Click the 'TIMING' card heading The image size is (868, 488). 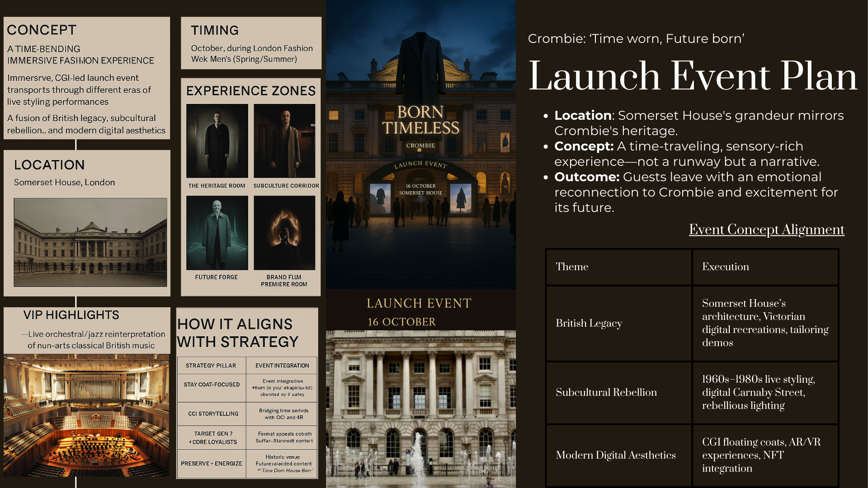pyautogui.click(x=215, y=30)
